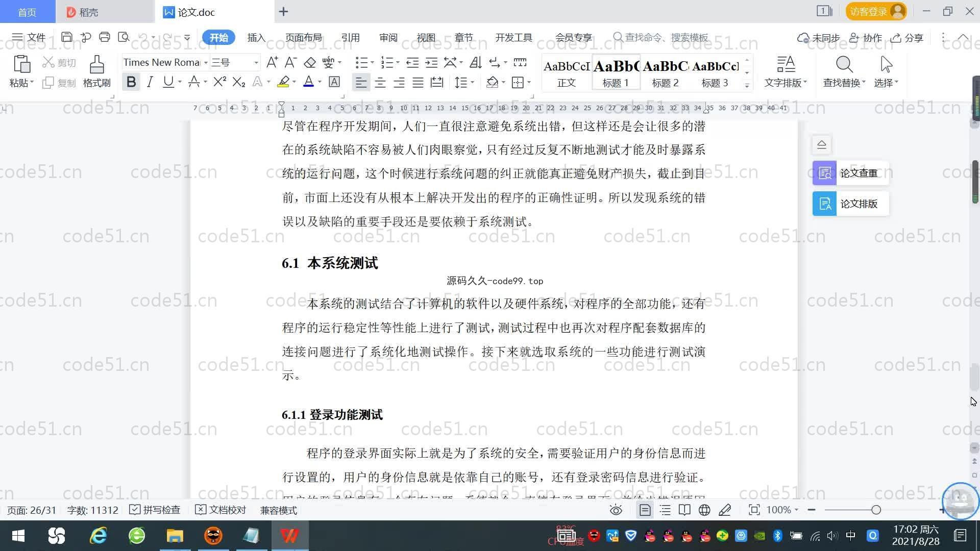The image size is (980, 551).
Task: Expand the styles gallery list
Action: (747, 85)
